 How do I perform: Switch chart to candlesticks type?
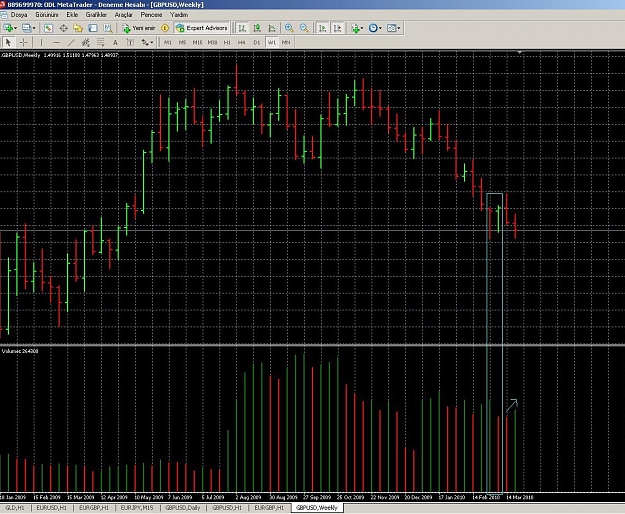click(257, 28)
